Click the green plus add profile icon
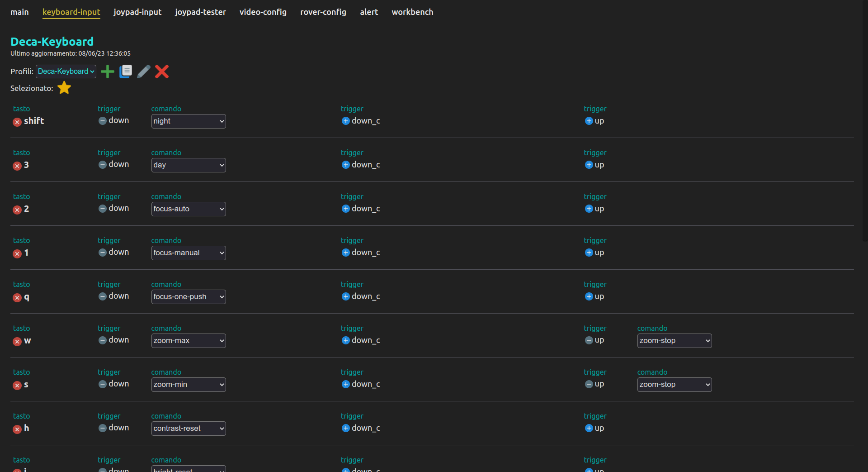The height and width of the screenshot is (472, 868). point(107,72)
